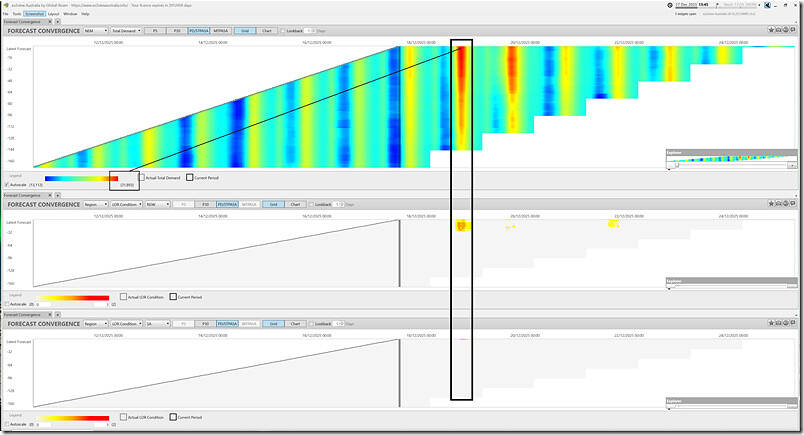The image size is (804, 435).
Task: Open LOR Condition dropdown in bottom widget
Action: click(x=126, y=324)
